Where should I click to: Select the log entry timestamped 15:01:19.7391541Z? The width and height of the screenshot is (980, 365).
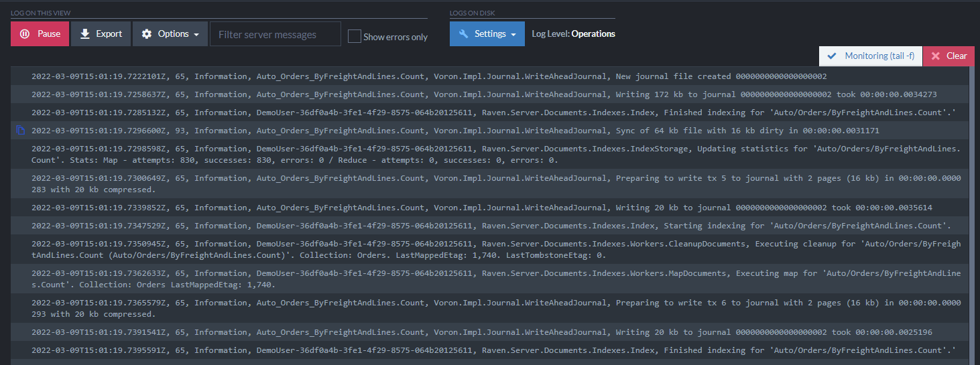(x=490, y=332)
